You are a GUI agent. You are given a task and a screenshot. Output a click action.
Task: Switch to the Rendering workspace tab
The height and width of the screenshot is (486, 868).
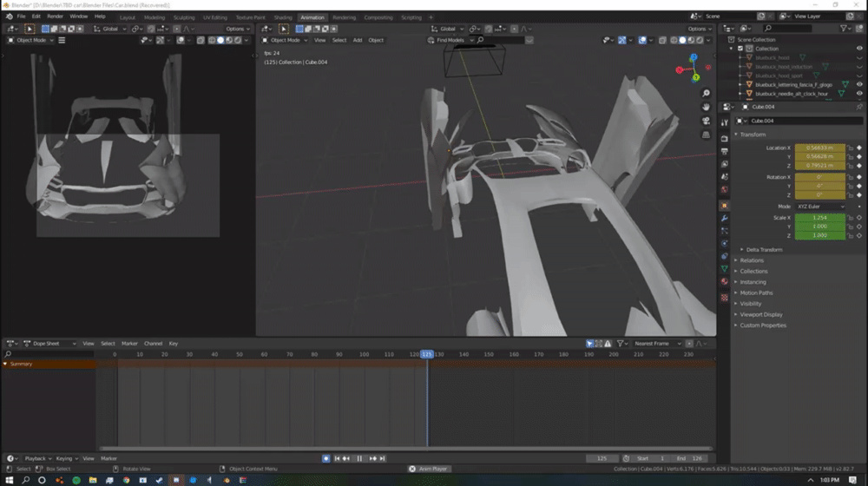coord(344,17)
